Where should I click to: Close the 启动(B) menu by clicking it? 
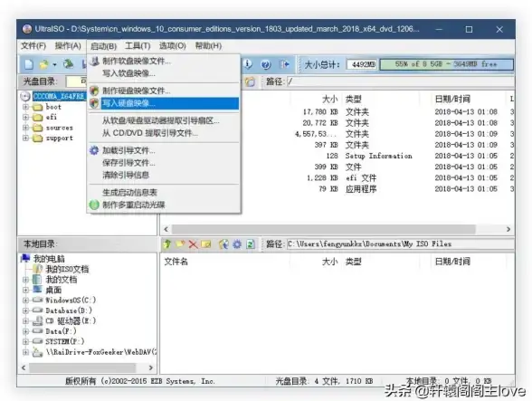pos(103,46)
